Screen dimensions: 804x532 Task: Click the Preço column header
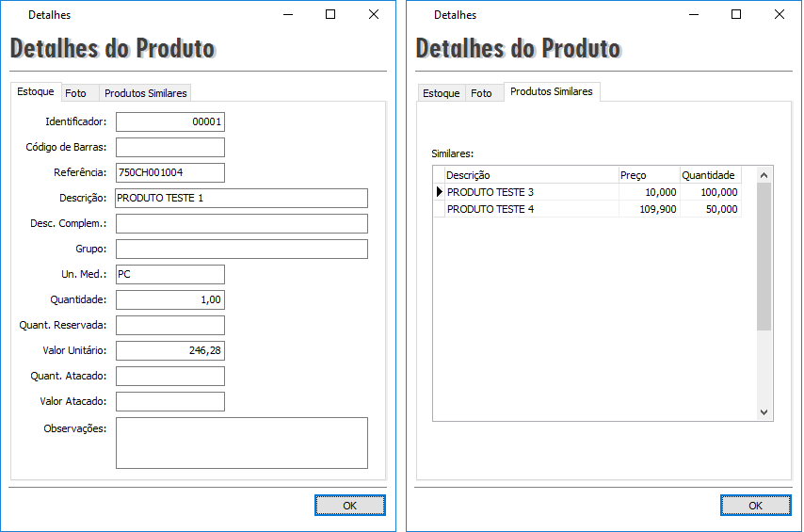pyautogui.click(x=648, y=175)
